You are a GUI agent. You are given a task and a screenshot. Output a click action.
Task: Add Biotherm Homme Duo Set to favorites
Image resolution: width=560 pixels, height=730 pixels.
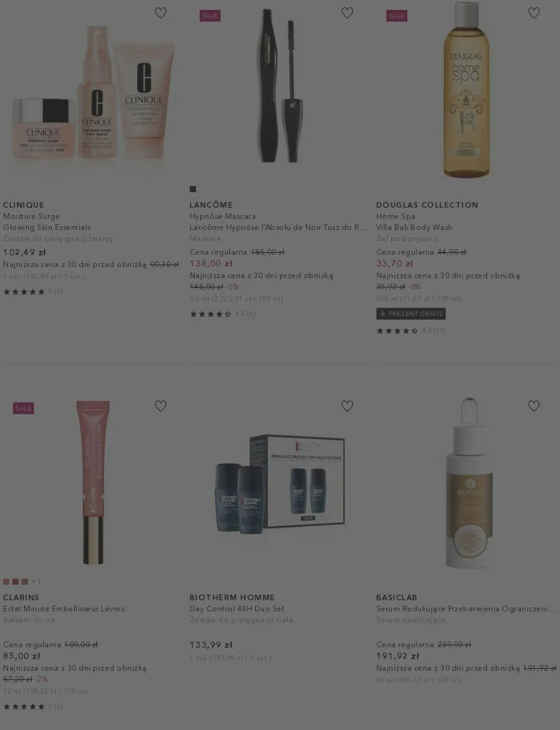click(x=347, y=406)
